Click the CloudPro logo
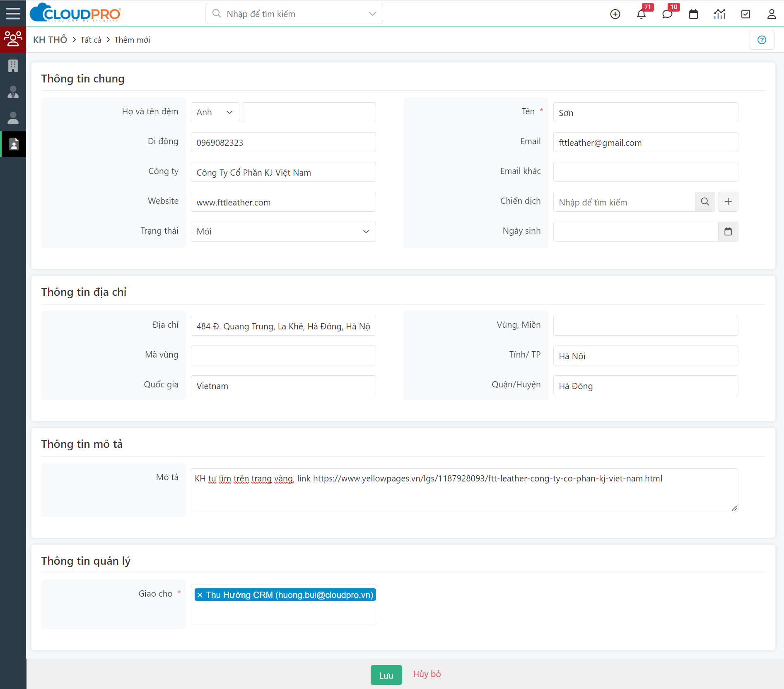784x689 pixels. pos(75,13)
